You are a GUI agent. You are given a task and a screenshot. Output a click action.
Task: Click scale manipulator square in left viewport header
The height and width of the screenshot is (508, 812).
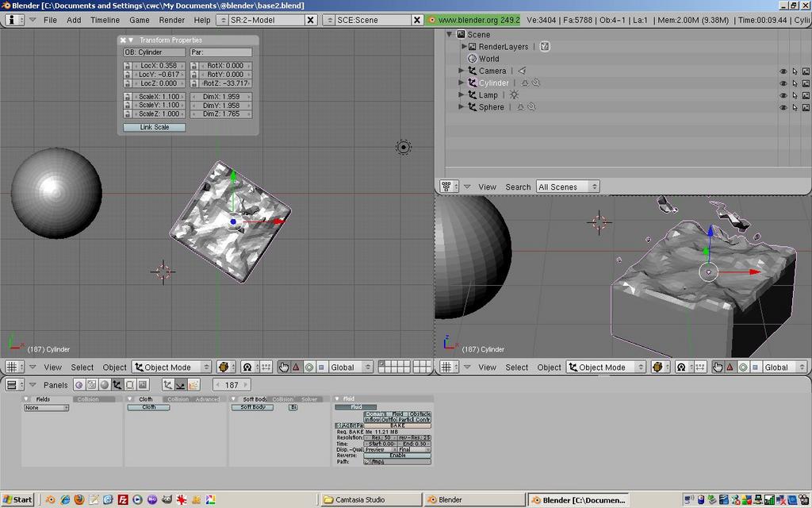click(x=321, y=367)
